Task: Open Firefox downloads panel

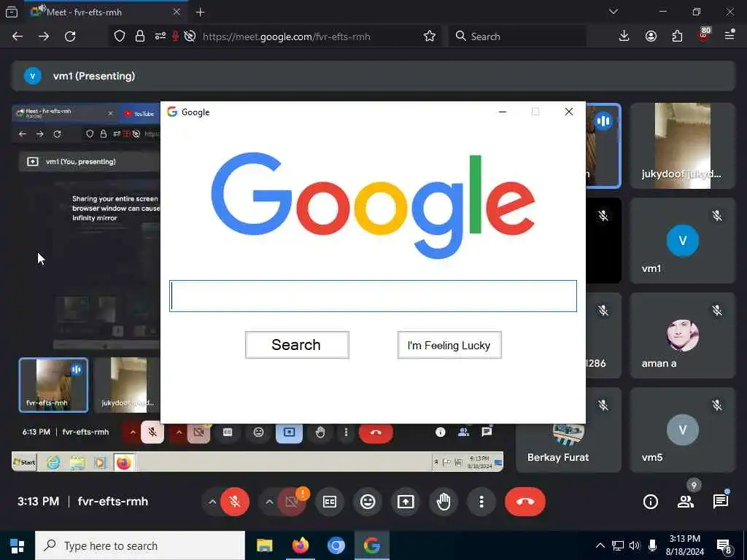Action: 624,36
